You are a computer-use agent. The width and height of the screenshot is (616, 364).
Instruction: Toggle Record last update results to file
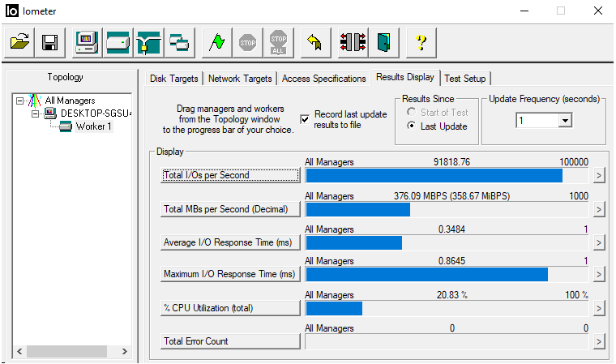(x=305, y=119)
